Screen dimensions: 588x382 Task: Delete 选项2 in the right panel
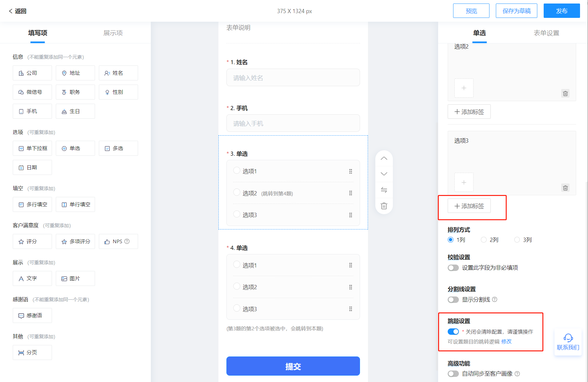565,94
